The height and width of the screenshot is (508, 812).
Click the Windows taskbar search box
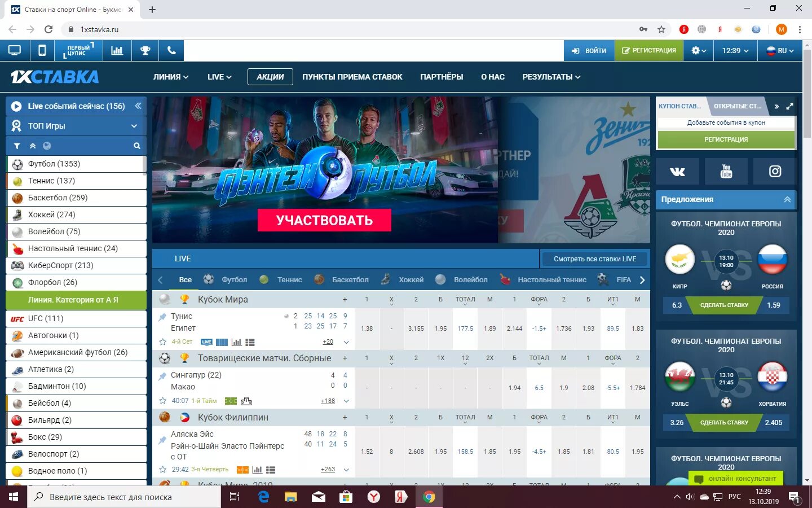coord(124,497)
